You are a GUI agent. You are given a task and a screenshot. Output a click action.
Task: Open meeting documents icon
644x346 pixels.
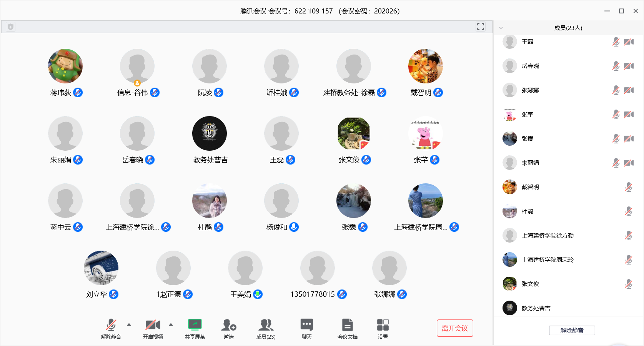pyautogui.click(x=347, y=325)
